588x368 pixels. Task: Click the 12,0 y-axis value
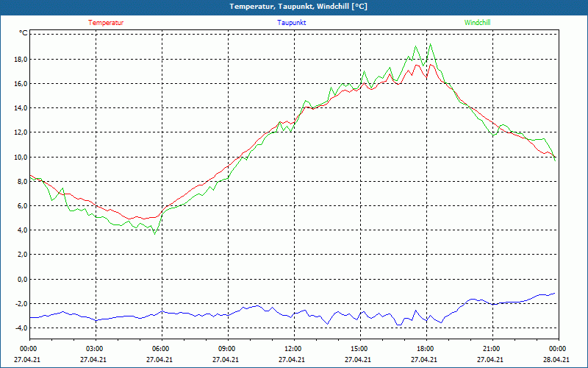[x=21, y=132]
